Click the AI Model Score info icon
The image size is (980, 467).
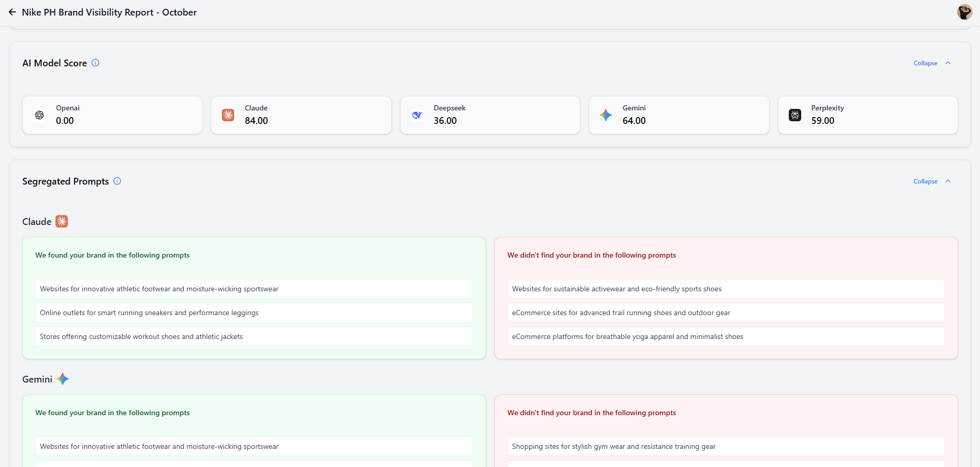click(95, 63)
